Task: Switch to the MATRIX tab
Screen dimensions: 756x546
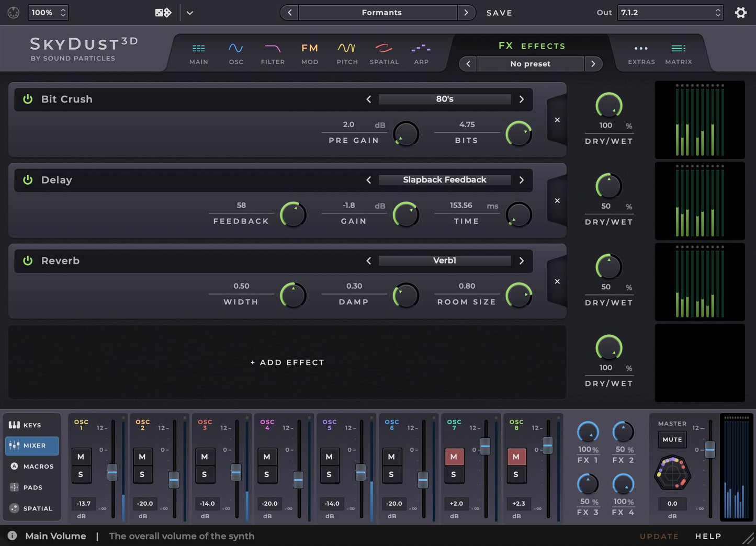Action: click(x=678, y=52)
